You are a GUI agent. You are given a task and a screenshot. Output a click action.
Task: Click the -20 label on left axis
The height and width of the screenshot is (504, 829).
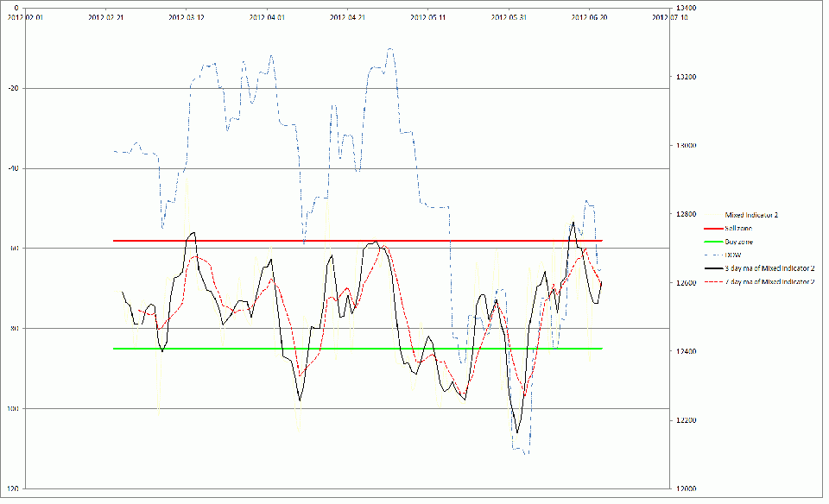(14, 88)
